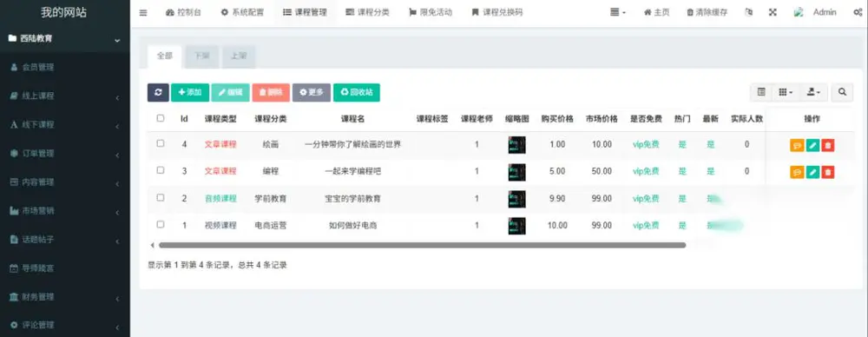Toggle 热门 是 for row Id 3
The width and height of the screenshot is (868, 337).
click(x=682, y=172)
